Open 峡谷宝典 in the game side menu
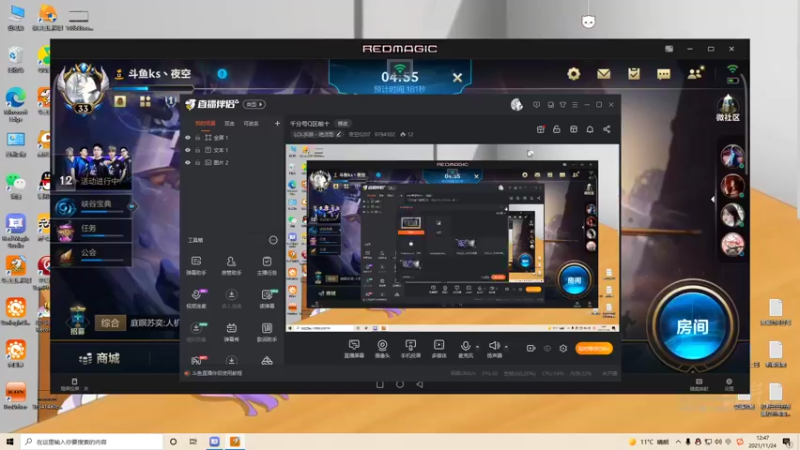Screen dimensions: 800x450 pyautogui.click(x=92, y=207)
